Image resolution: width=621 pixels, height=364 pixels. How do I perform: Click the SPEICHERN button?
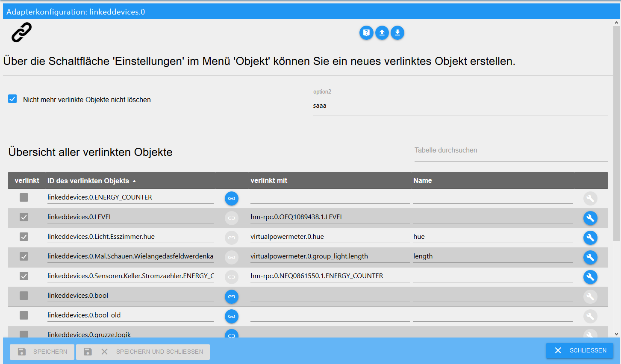click(x=42, y=352)
